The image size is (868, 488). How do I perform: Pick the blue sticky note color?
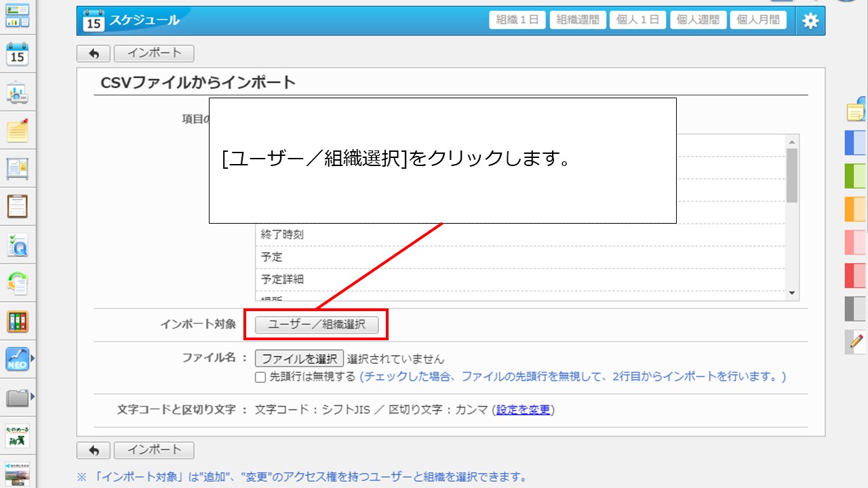(855, 143)
